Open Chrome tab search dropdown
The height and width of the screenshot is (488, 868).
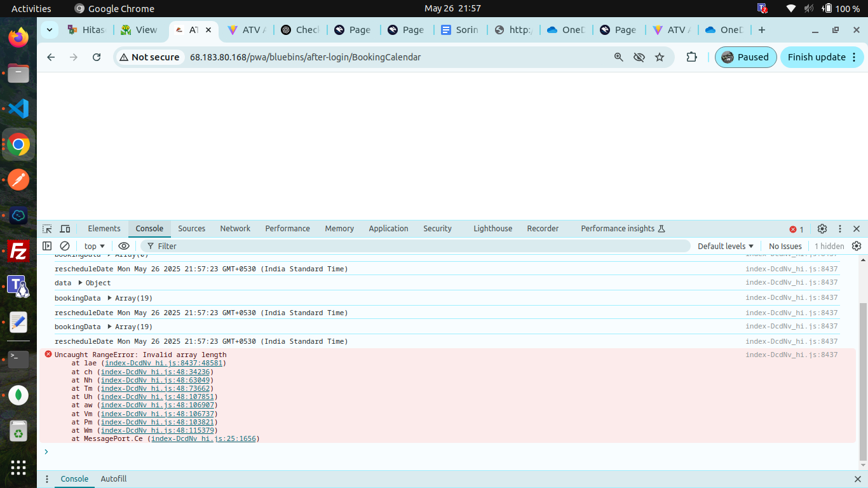(x=50, y=30)
